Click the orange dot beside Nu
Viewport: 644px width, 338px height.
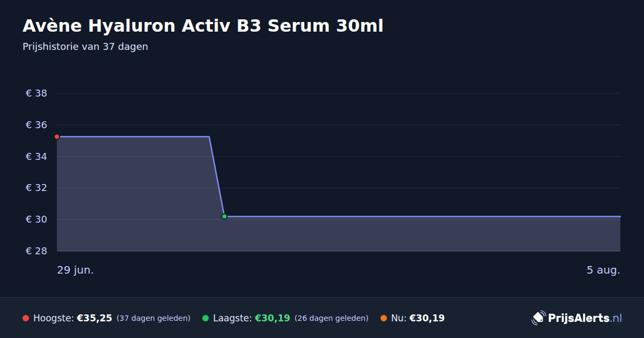pos(384,318)
